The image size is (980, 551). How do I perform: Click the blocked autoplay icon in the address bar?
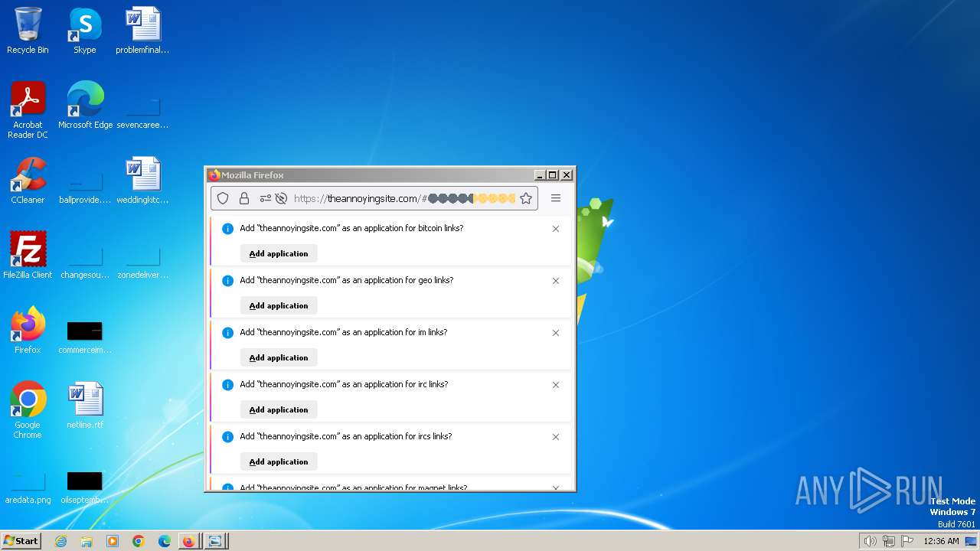(x=281, y=198)
